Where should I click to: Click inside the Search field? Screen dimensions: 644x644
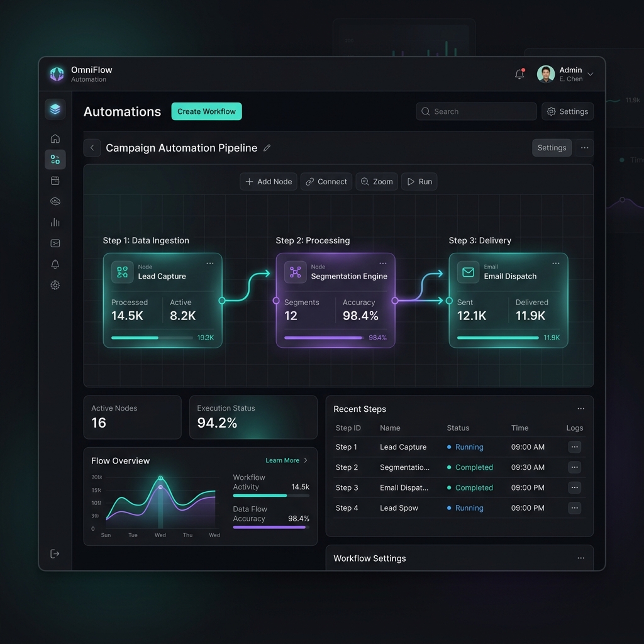tap(476, 111)
